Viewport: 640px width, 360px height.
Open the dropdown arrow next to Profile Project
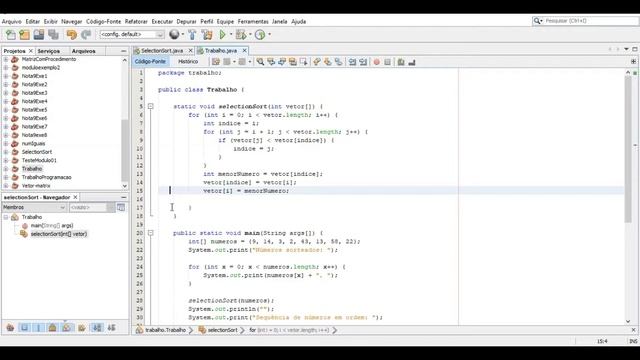coord(269,35)
